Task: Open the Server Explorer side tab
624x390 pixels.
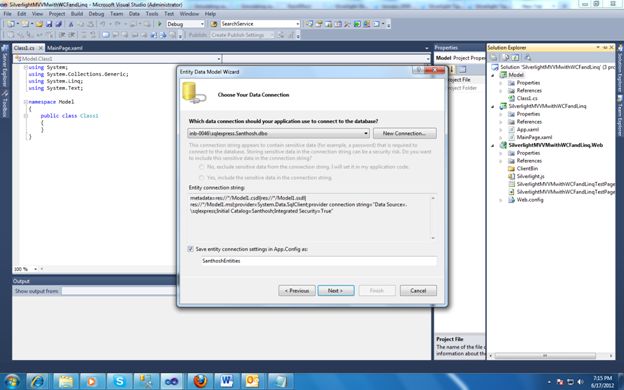Action: click(4, 66)
